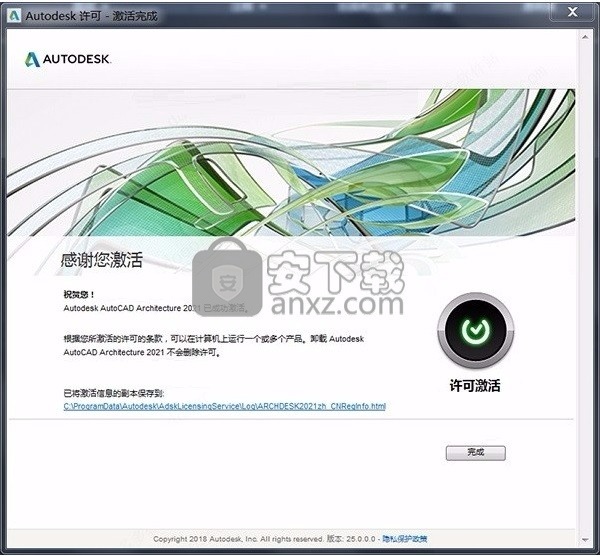The image size is (600, 556).
Task: Click the 祝贺您! congratulation text
Action: (77, 296)
